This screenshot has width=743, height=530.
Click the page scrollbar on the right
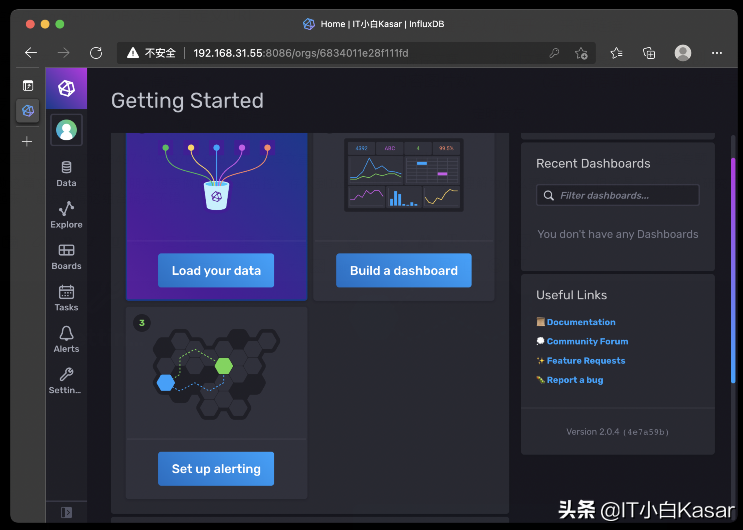point(733,270)
